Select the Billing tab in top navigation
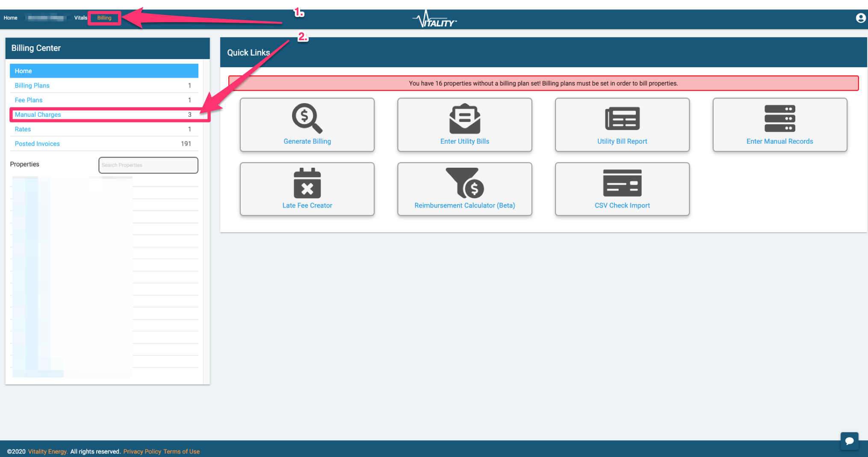The width and height of the screenshot is (868, 457). point(104,18)
